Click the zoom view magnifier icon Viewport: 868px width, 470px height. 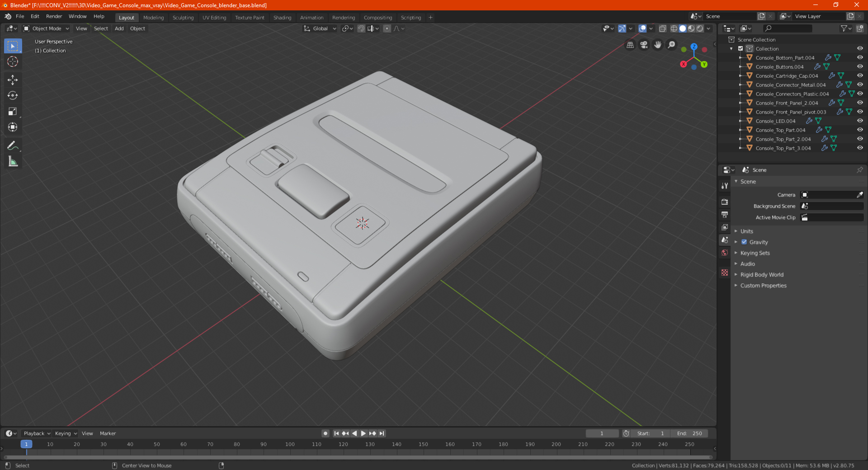(x=672, y=45)
